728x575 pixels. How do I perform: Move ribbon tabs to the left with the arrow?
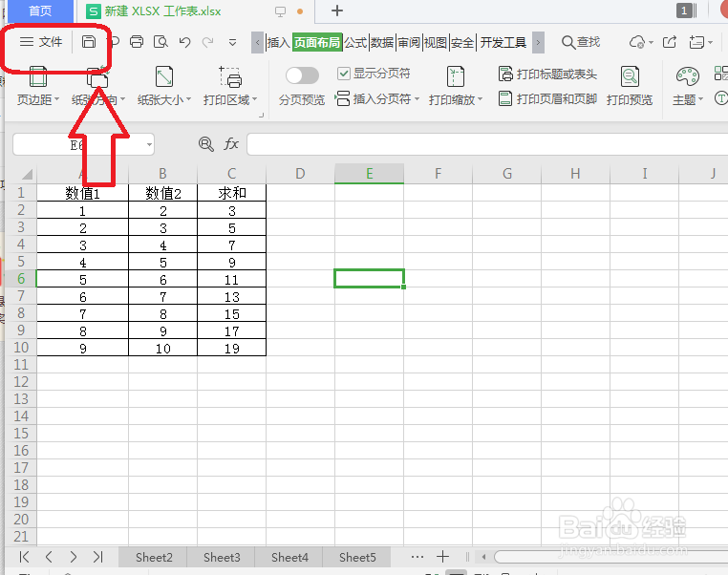(257, 43)
